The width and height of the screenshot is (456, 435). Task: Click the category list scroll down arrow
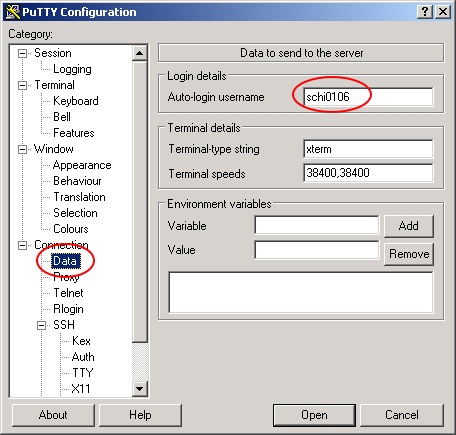tap(139, 389)
